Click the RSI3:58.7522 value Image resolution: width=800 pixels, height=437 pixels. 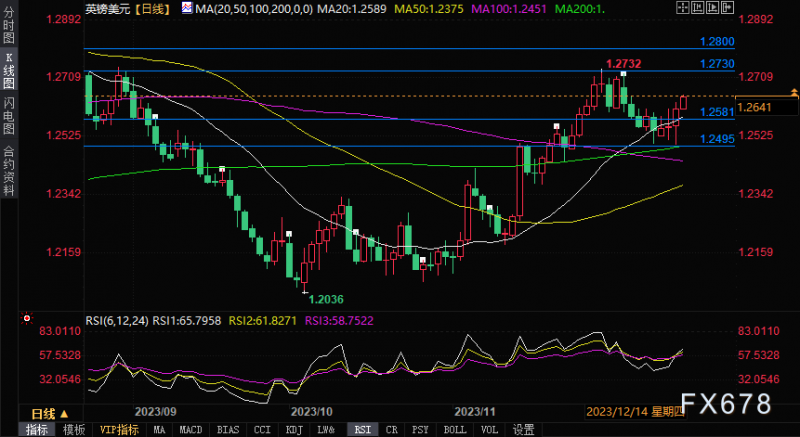pos(339,321)
